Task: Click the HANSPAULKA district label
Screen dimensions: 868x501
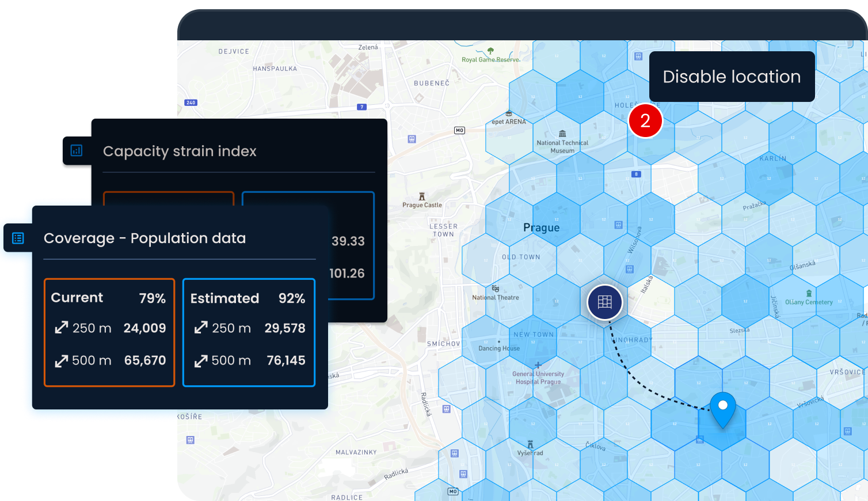Action: point(275,69)
